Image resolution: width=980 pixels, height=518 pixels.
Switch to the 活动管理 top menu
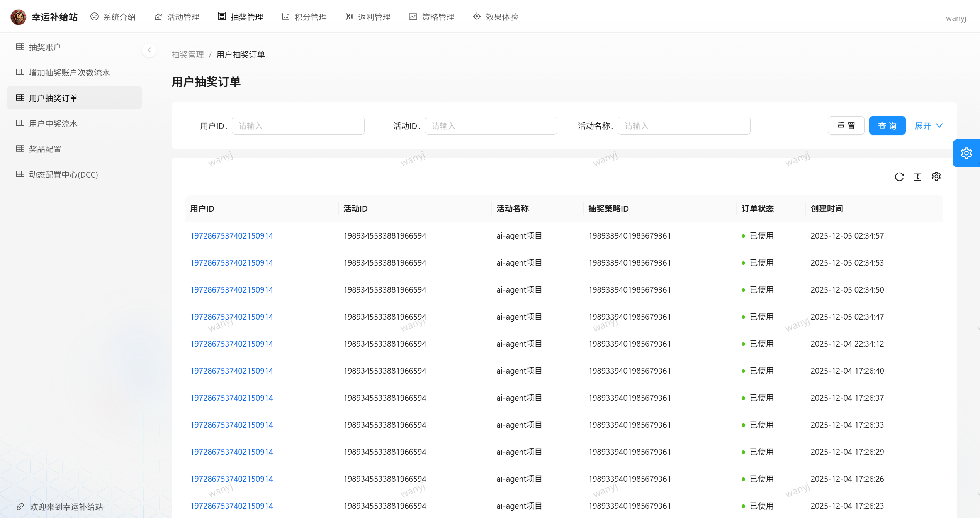(x=177, y=17)
